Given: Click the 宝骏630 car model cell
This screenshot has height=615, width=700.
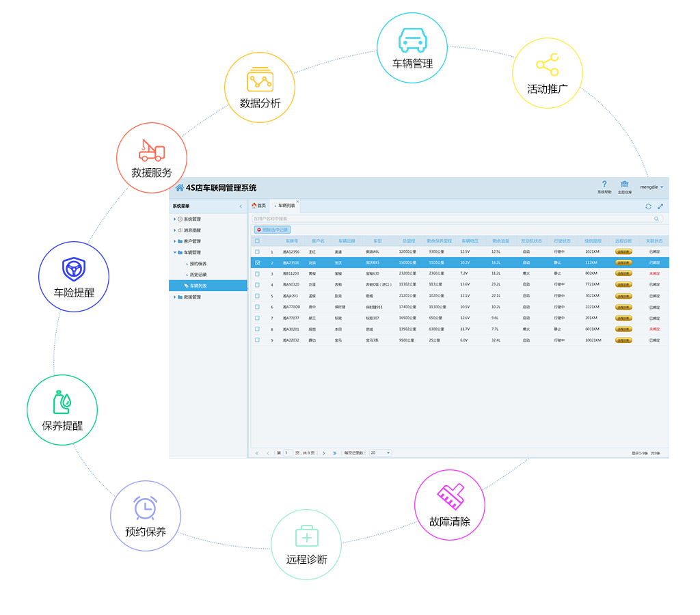Looking at the screenshot, I should coord(373,273).
